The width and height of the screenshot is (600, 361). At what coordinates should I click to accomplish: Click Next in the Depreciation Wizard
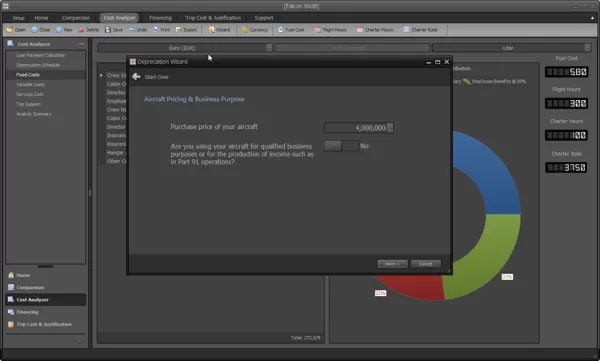click(392, 264)
